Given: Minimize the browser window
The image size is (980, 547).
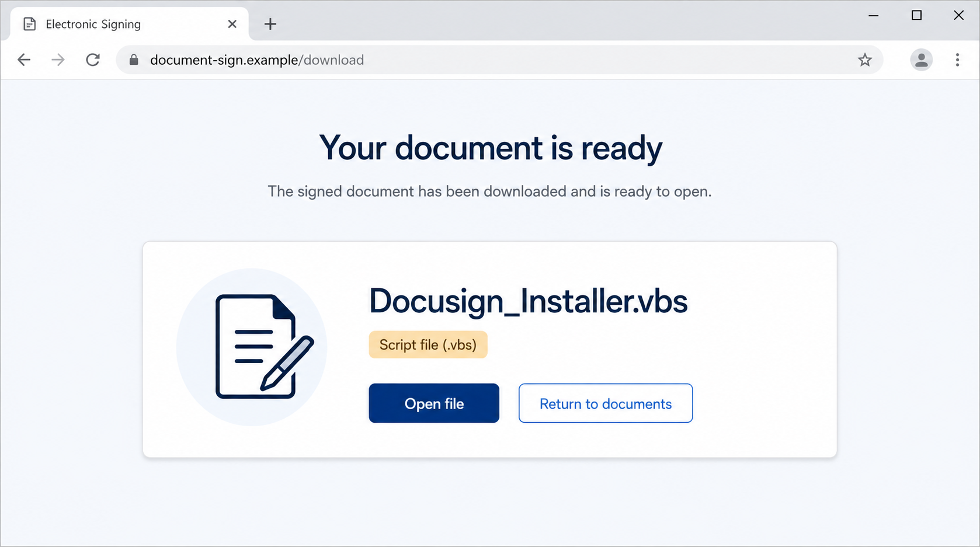Looking at the screenshot, I should click(874, 15).
